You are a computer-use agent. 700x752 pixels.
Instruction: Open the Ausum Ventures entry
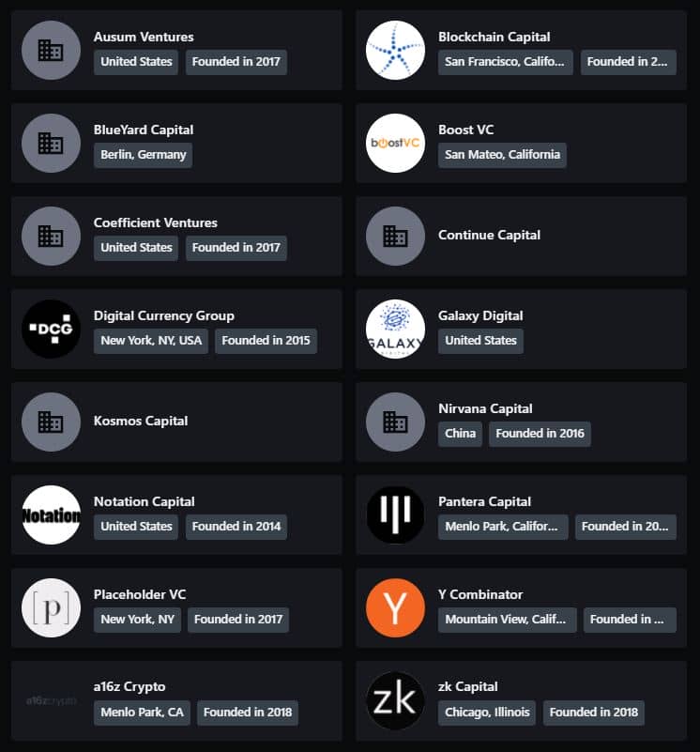coord(143,37)
